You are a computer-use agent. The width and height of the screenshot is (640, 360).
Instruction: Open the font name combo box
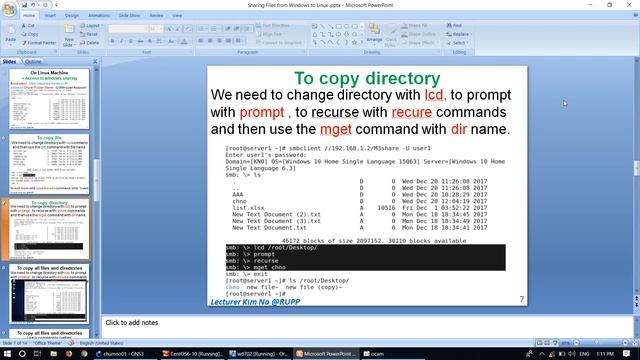click(x=128, y=29)
